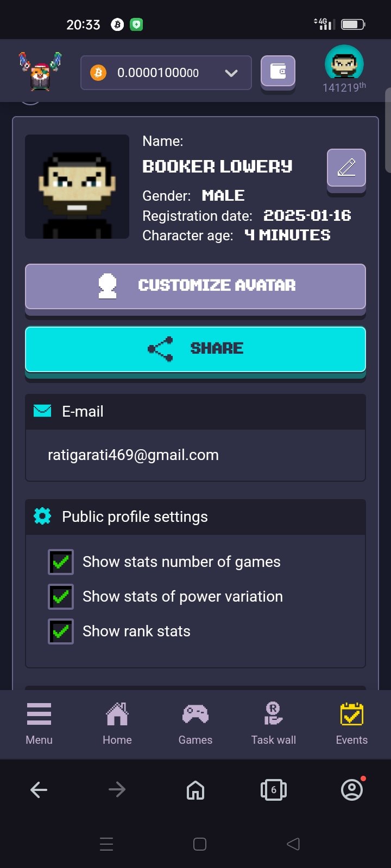This screenshot has width=391, height=868.
Task: Click the Share button
Action: [195, 349]
